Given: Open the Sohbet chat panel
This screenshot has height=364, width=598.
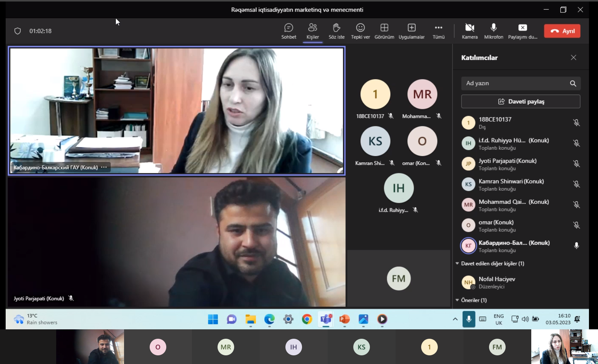Looking at the screenshot, I should pos(288,31).
